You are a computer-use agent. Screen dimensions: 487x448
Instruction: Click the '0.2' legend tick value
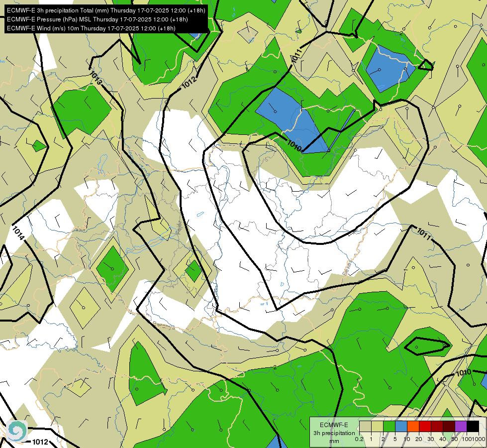click(359, 439)
